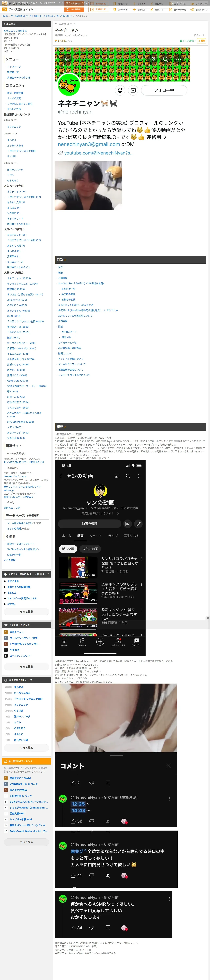This screenshot has width=210, height=980.
Task: Switch to the ライブ channel tab
Action: click(x=113, y=536)
